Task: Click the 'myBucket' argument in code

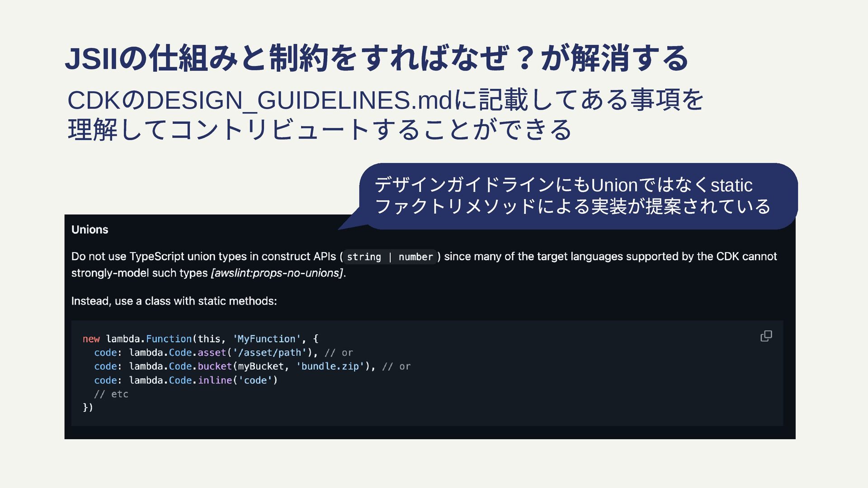Action: click(x=261, y=366)
